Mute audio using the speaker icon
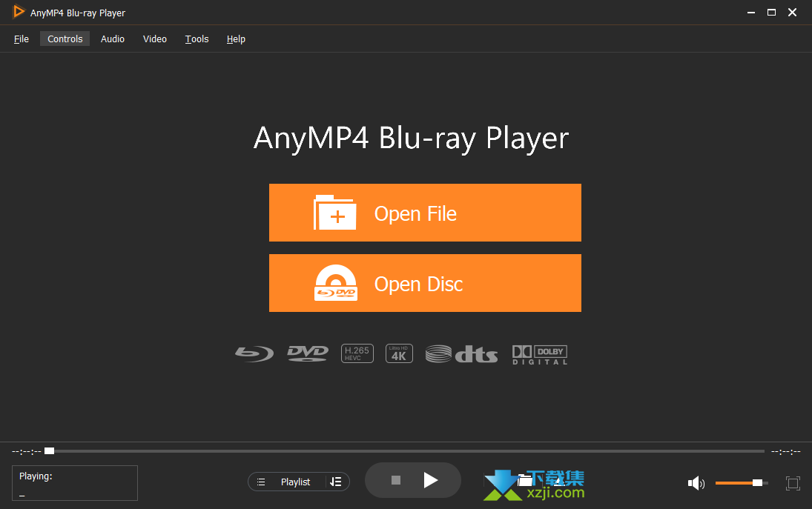This screenshot has width=812, height=509. [x=696, y=483]
